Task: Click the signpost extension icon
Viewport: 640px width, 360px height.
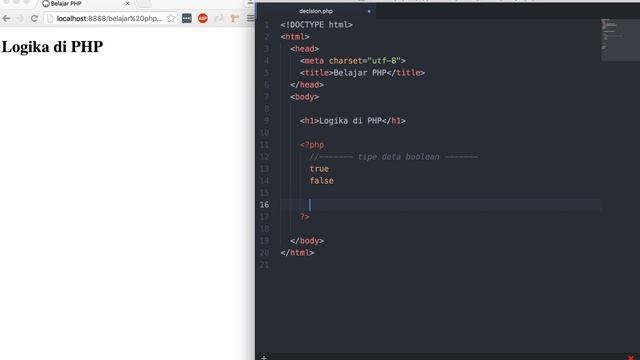Action: coord(235,18)
